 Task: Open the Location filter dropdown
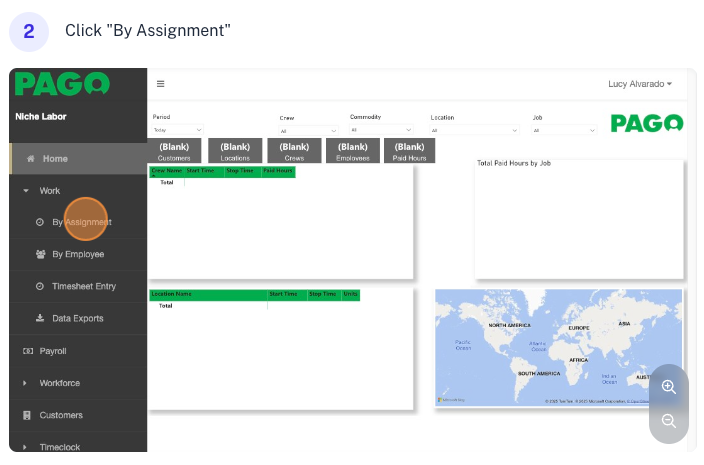pos(474,130)
